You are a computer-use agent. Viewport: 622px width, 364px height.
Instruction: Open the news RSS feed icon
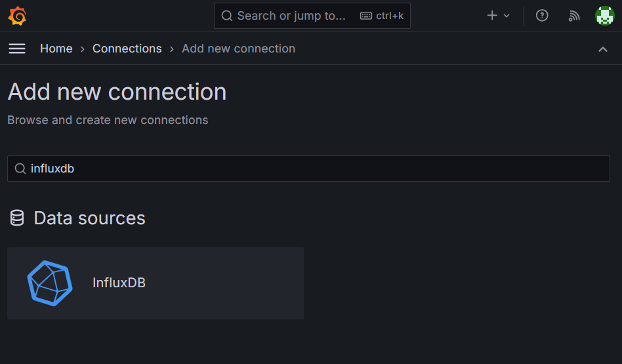(x=574, y=16)
